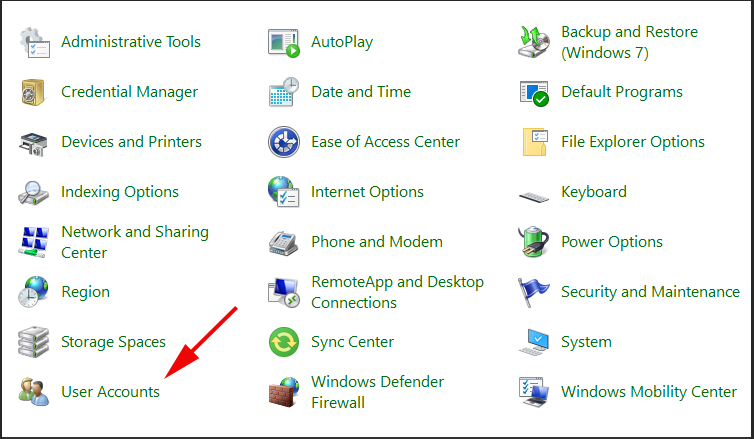Click the Indexing Options magnifier icon
Viewport: 754px width, 439px height.
34,193
